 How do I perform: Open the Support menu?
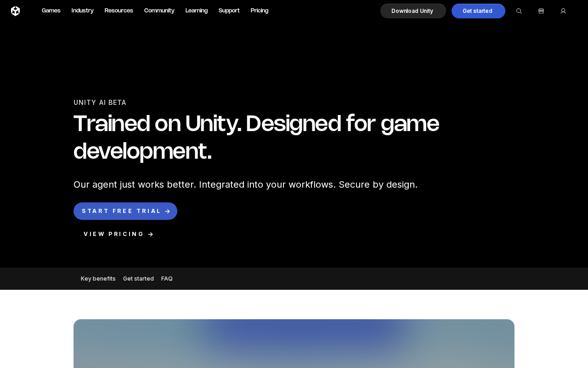pos(229,11)
